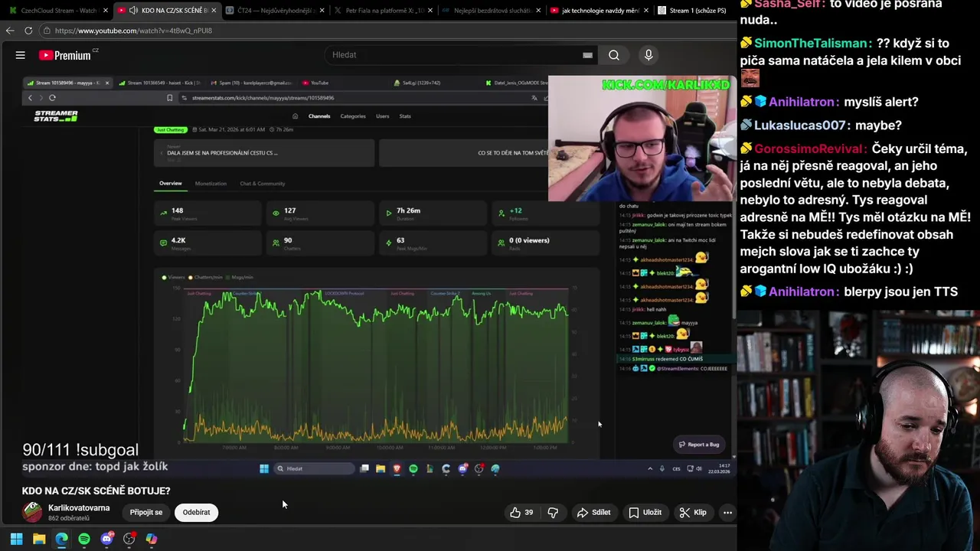Open the Karlikovatovarna channel name link
Screen dimensions: 980x551
coord(79,508)
